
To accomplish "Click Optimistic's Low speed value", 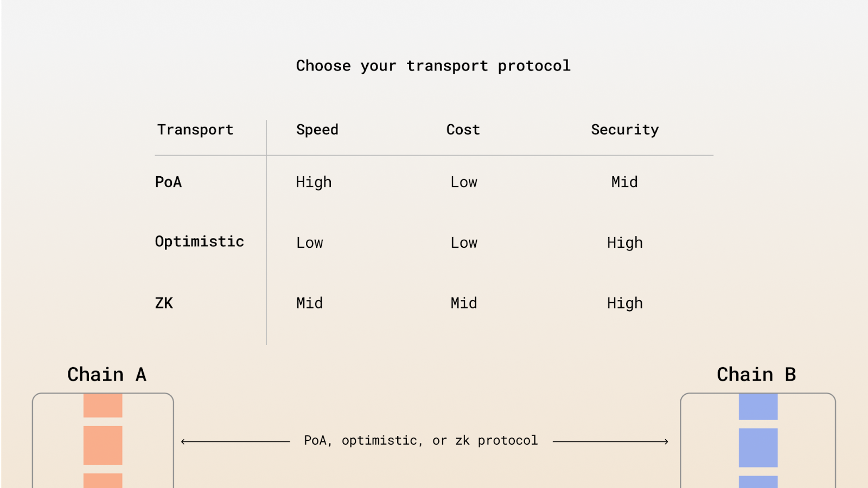I will (309, 242).
